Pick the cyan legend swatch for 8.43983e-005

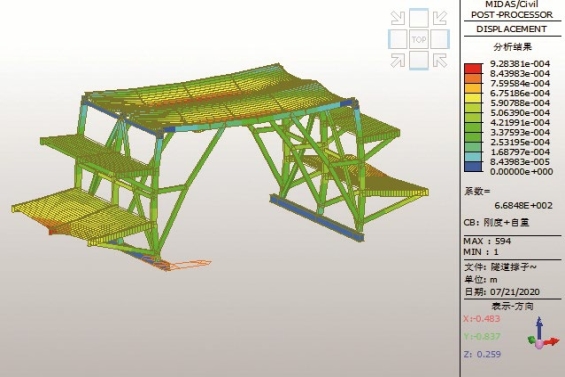[x=473, y=157]
